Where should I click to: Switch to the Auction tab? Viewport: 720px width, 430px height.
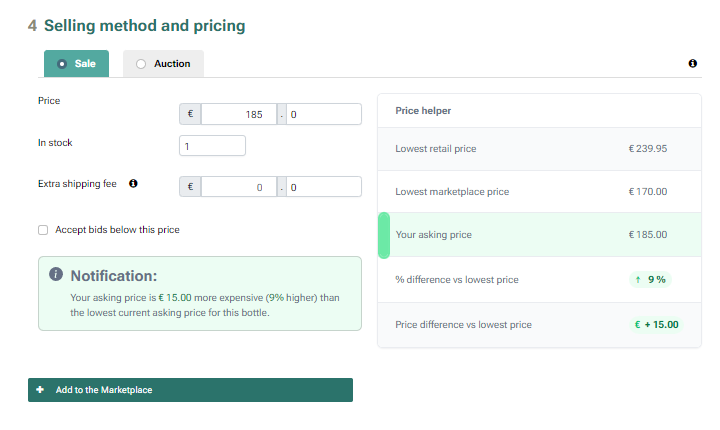pos(164,64)
